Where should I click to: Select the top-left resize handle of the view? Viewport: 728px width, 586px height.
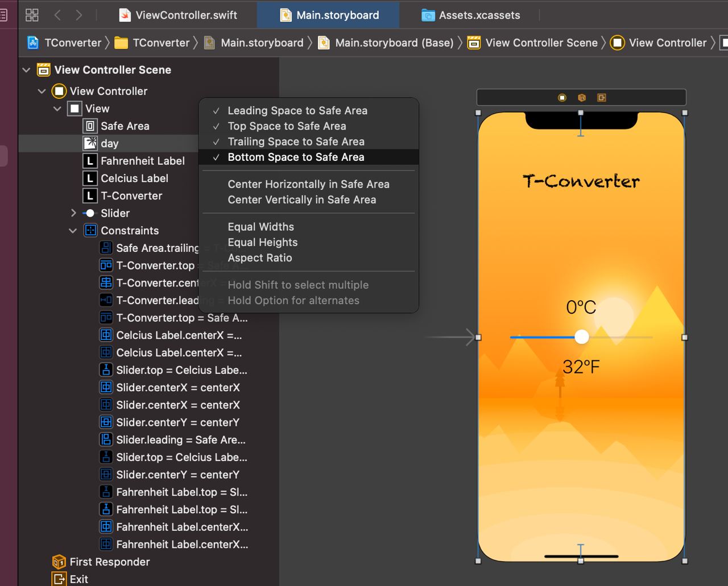pos(478,113)
